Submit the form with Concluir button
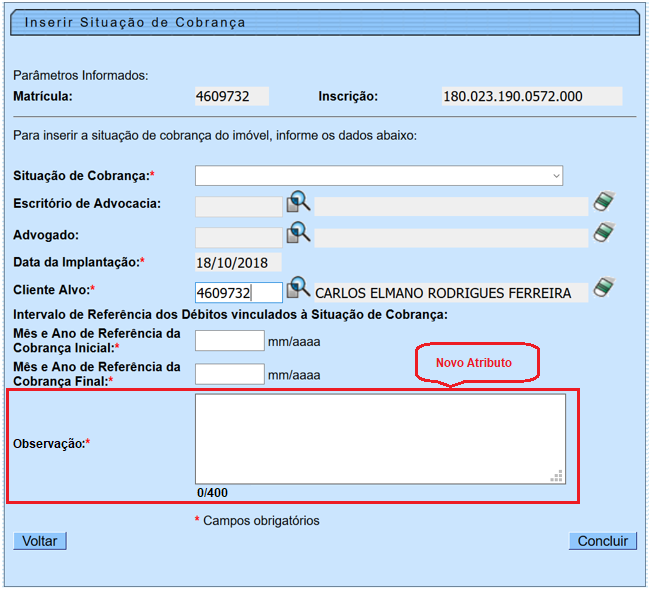The width and height of the screenshot is (654, 597). pos(603,541)
